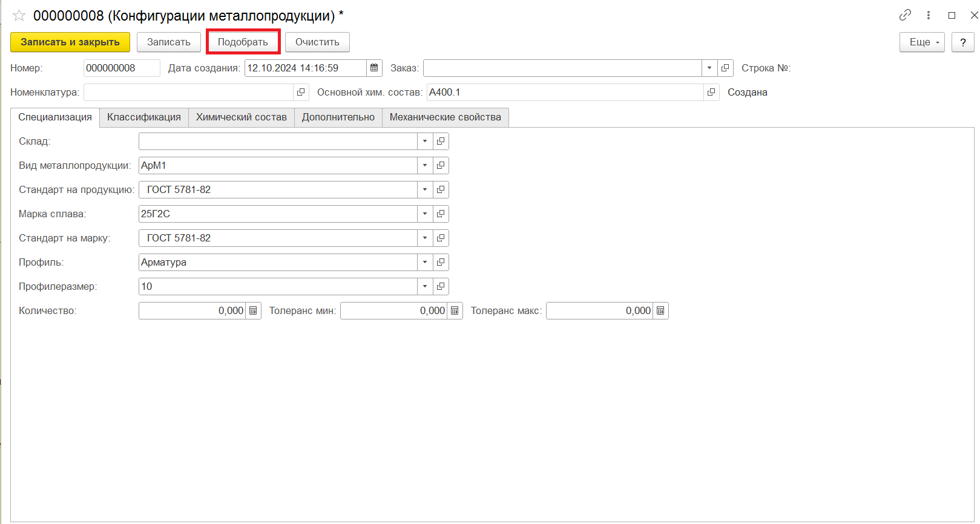
Task: Expand the Марка сплава dropdown
Action: pos(425,214)
